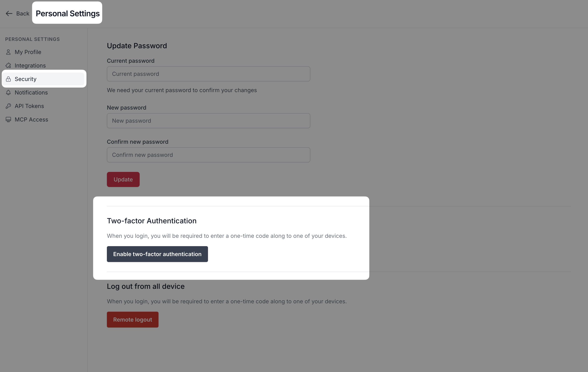Focus the Confirm new password field
The image size is (588, 372).
[208, 155]
